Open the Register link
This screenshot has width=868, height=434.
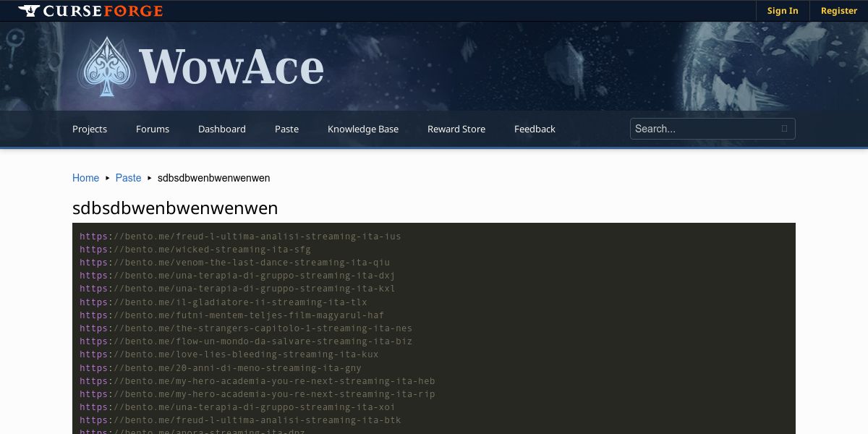(x=839, y=11)
